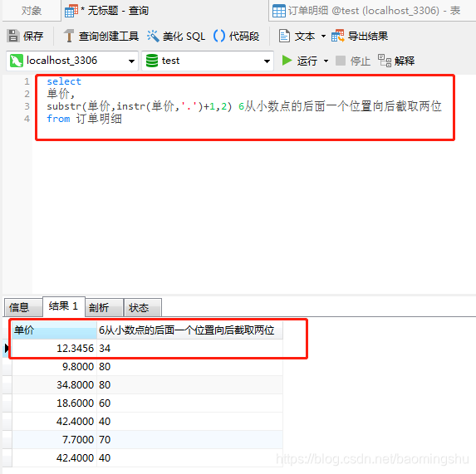This screenshot has width=476, height=474.
Task: Click result cell showing 60
Action: 189,403
